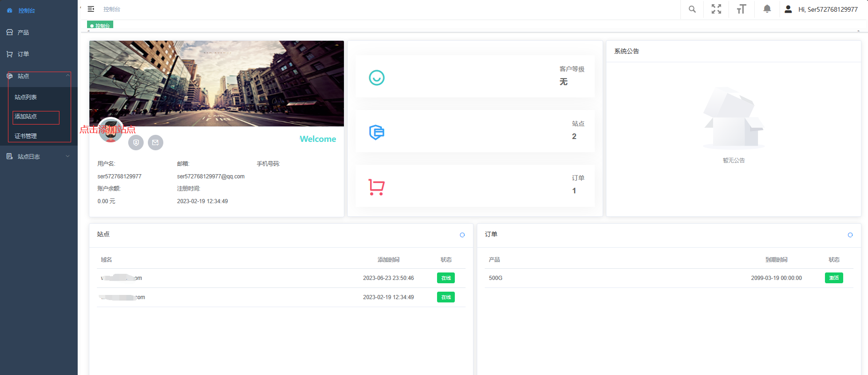Go to 证书管理 in the sidebar
This screenshot has width=868, height=375.
coord(26,136)
